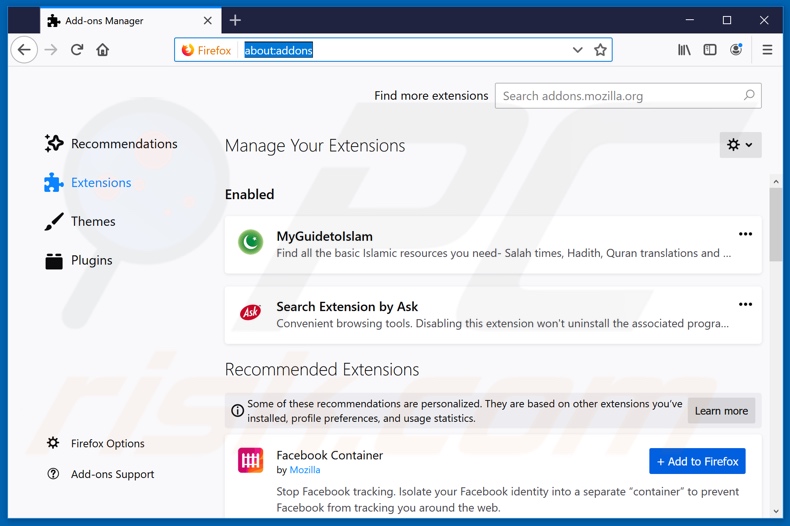Open a new tab with plus
The image size is (790, 526).
(x=235, y=20)
